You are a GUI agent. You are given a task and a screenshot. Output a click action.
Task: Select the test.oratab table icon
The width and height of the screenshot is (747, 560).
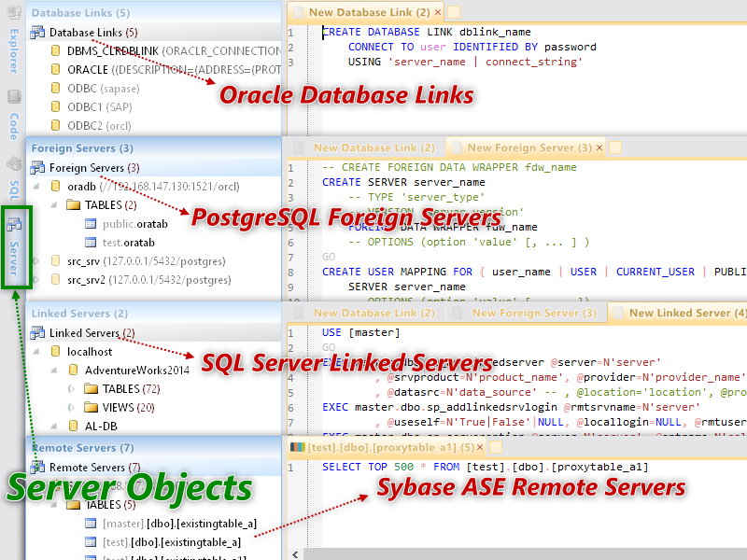pos(91,243)
